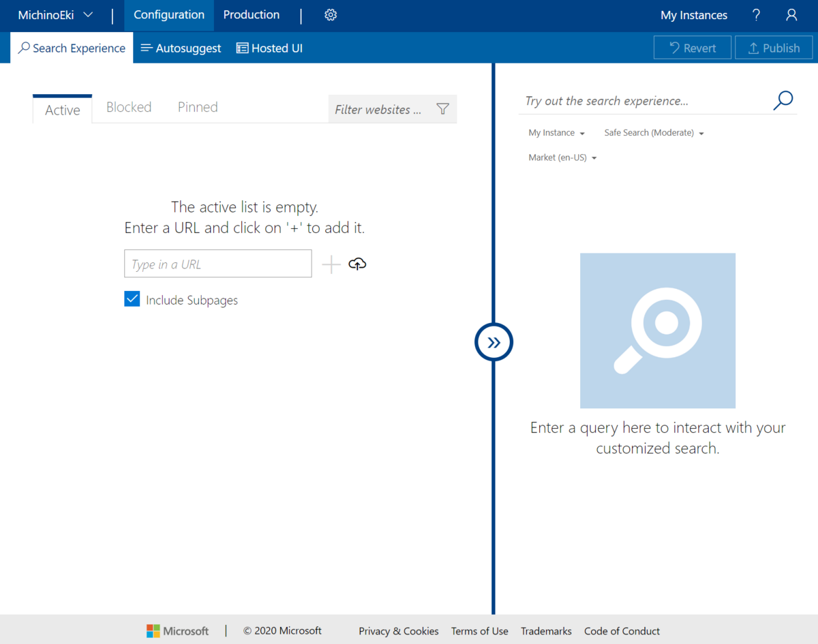The width and height of the screenshot is (818, 644).
Task: Select the Hosted UI tab
Action: point(269,48)
